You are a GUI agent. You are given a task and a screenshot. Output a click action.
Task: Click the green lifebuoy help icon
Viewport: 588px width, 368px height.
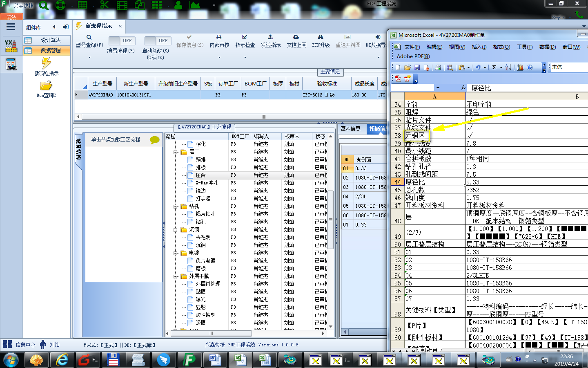click(60, 5)
